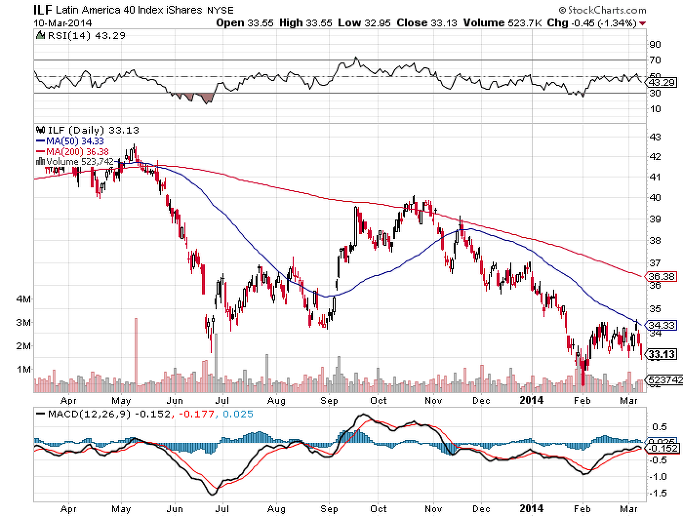Click the green RSI indicator legend icon
Viewport: 683px width, 517px height.
(x=40, y=35)
